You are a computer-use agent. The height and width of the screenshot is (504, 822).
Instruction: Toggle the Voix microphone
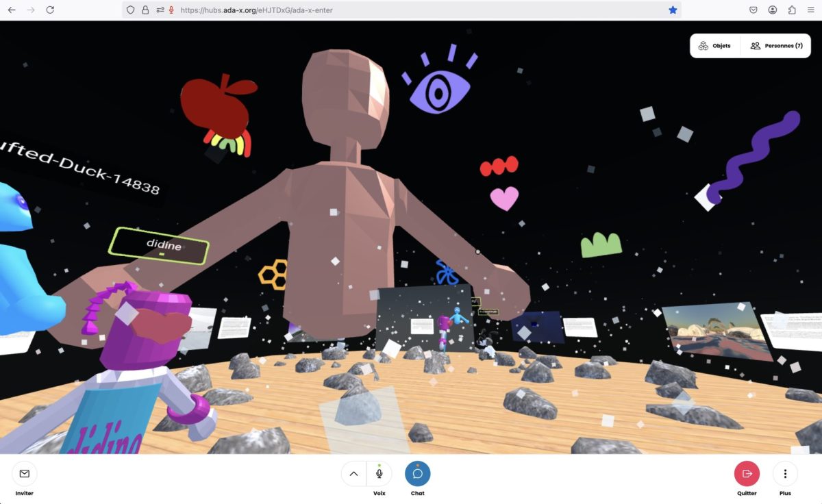379,473
